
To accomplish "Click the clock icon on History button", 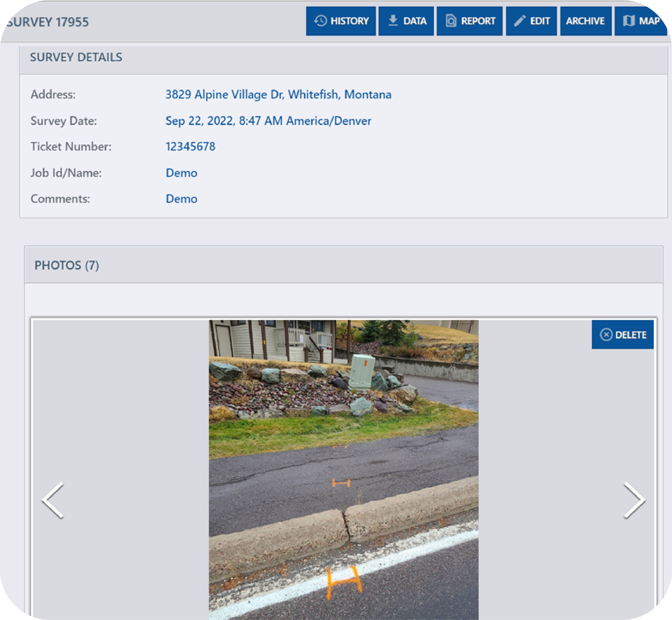I will [320, 21].
